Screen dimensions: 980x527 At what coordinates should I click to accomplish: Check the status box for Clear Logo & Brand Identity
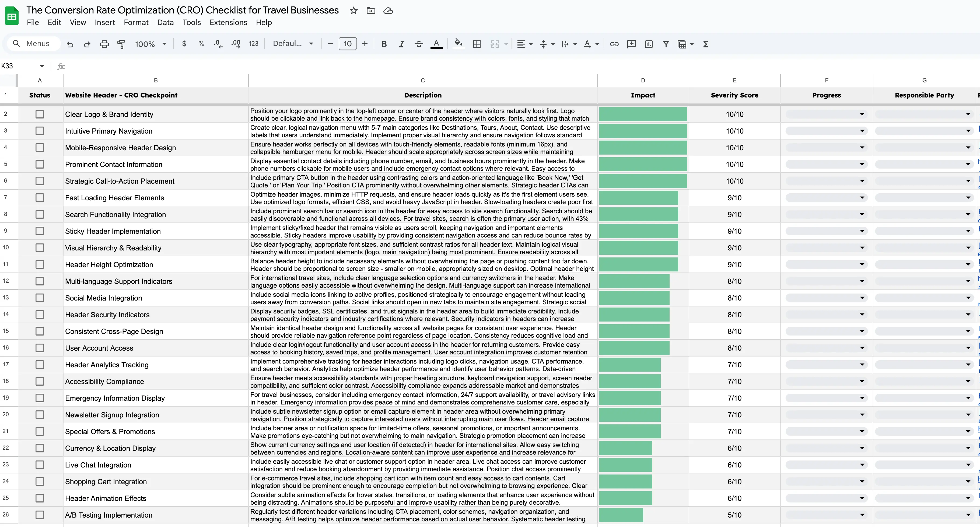tap(40, 114)
